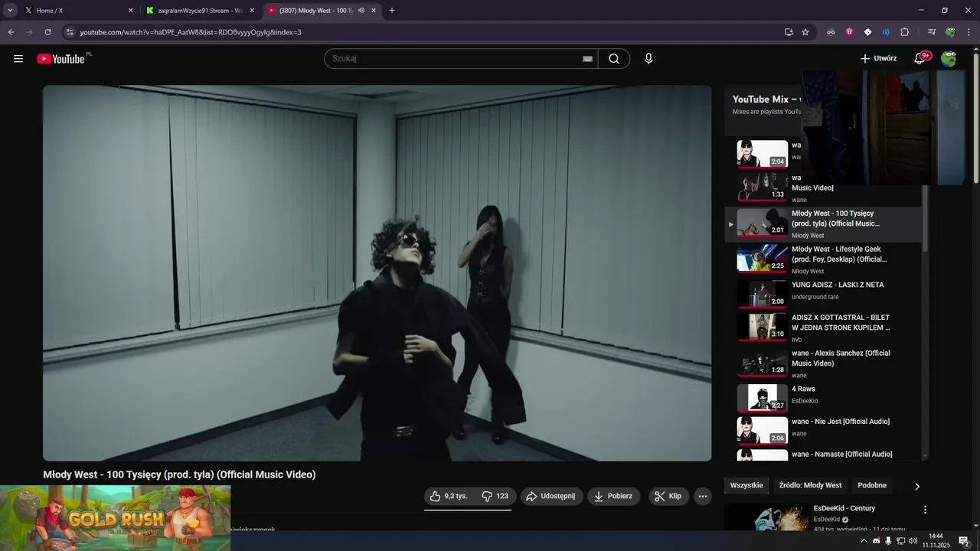The height and width of the screenshot is (551, 980).
Task: Play YUNG ADISZ - LASKI Z NETA
Action: pos(824,295)
